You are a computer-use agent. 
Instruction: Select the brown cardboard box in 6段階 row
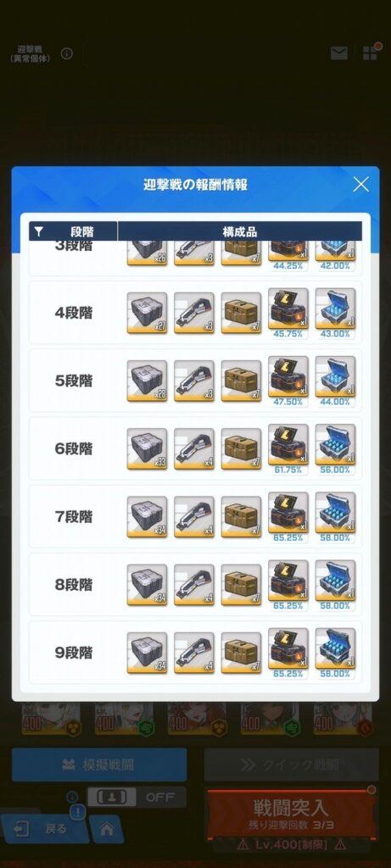click(241, 449)
